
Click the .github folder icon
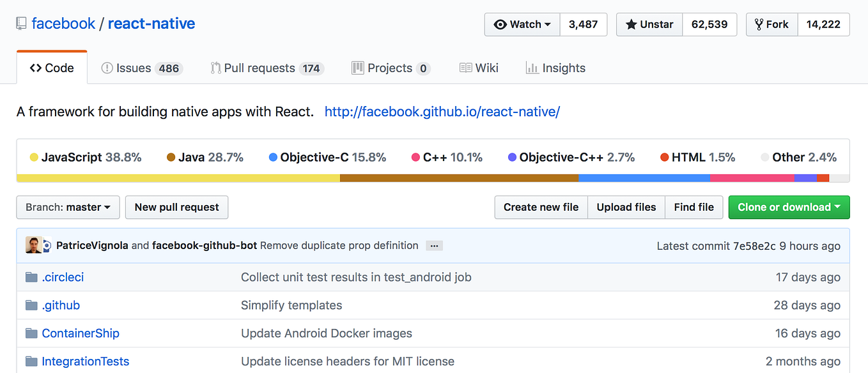[31, 305]
